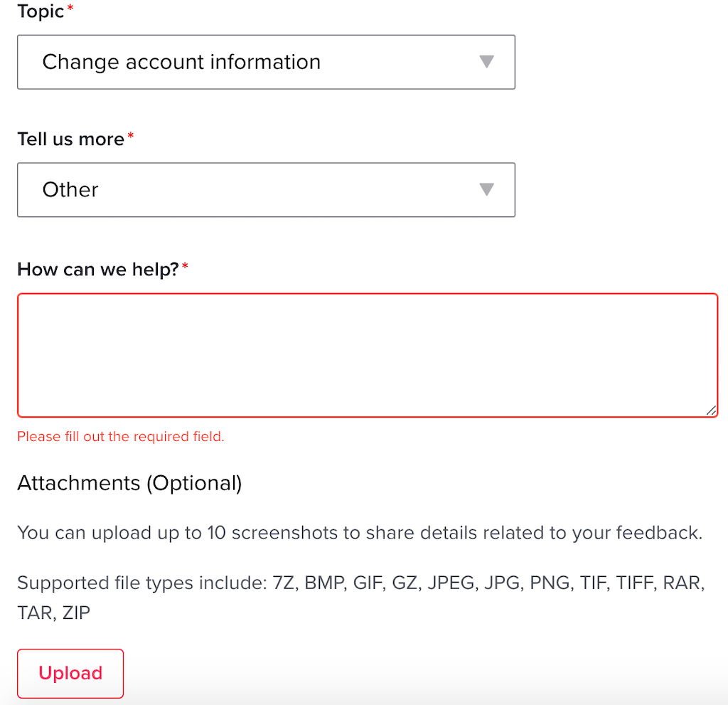Click the 10 screenshots upload description text
The image size is (728, 705).
[x=359, y=533]
